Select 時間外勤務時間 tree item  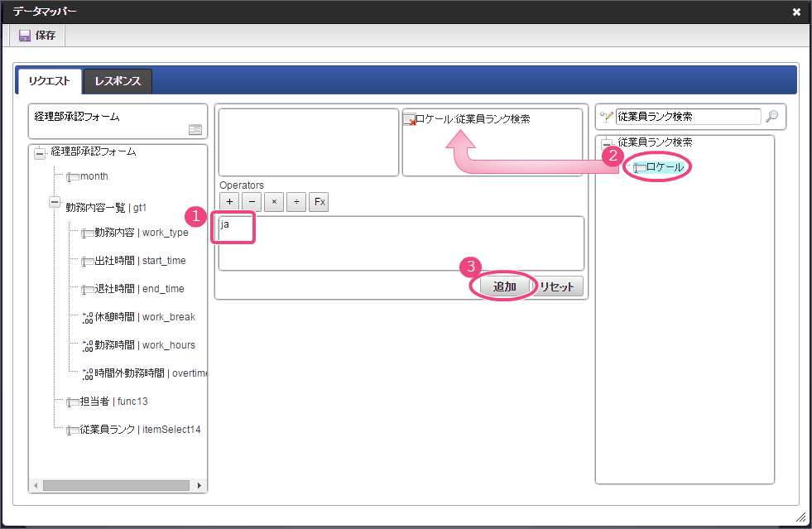click(x=151, y=373)
